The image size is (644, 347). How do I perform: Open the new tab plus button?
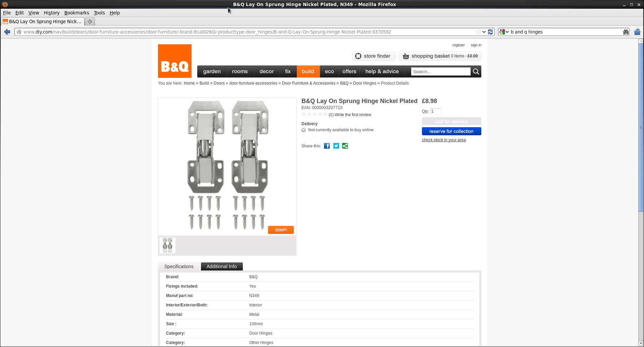coord(90,21)
